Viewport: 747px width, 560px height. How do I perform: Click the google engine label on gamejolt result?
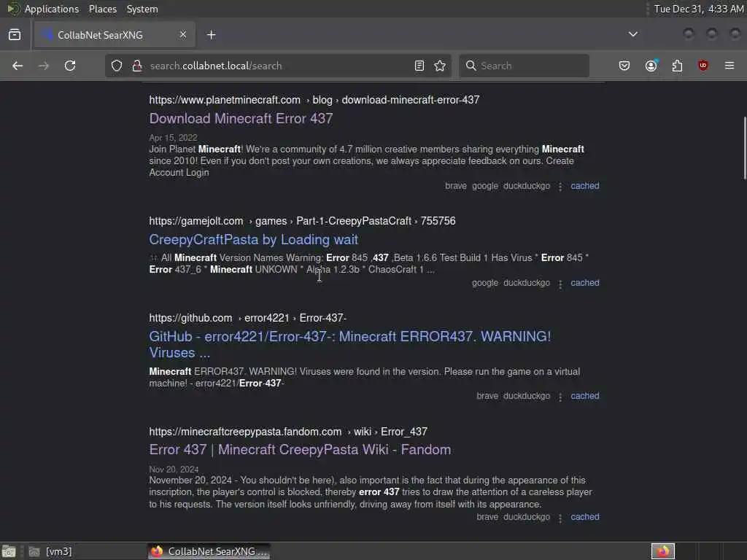pyautogui.click(x=485, y=283)
